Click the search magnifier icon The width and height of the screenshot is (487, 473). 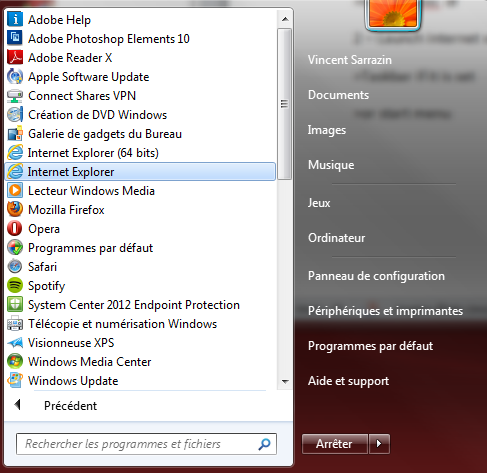[264, 444]
